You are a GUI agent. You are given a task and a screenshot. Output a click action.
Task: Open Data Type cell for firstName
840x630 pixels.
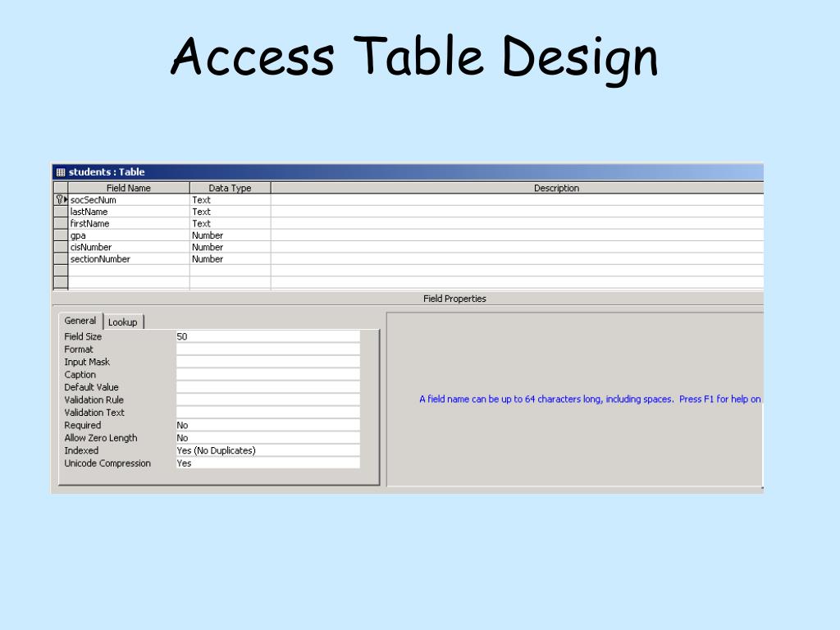tap(231, 223)
